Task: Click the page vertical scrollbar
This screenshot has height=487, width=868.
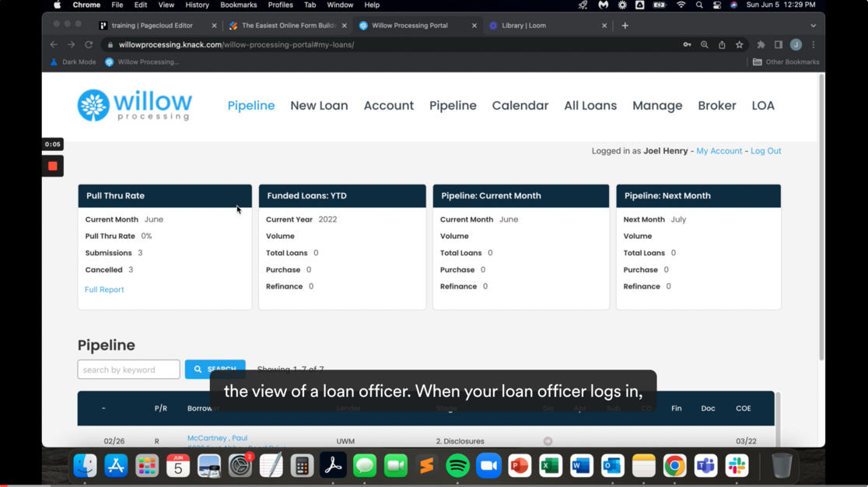Action: (x=821, y=218)
